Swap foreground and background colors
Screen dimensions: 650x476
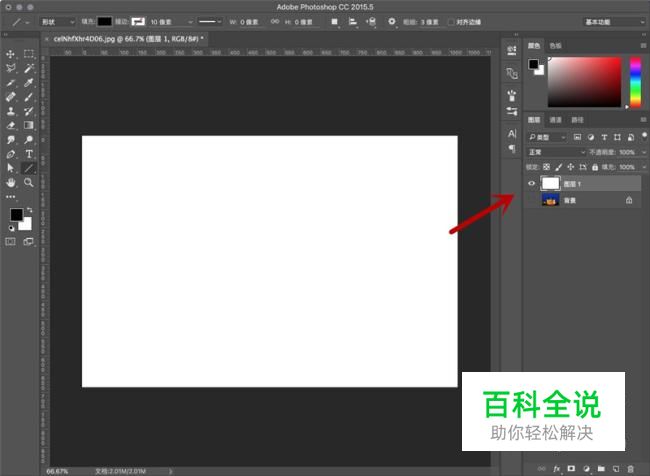tap(29, 210)
